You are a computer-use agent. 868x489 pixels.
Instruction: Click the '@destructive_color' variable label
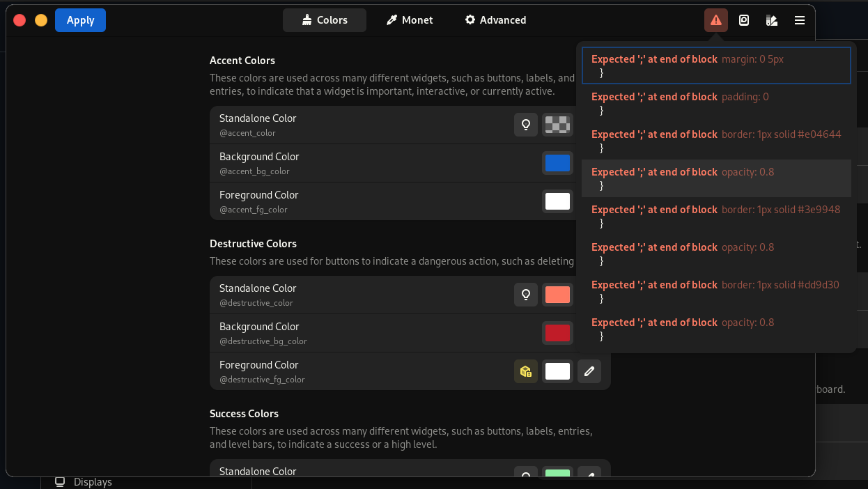pos(256,303)
